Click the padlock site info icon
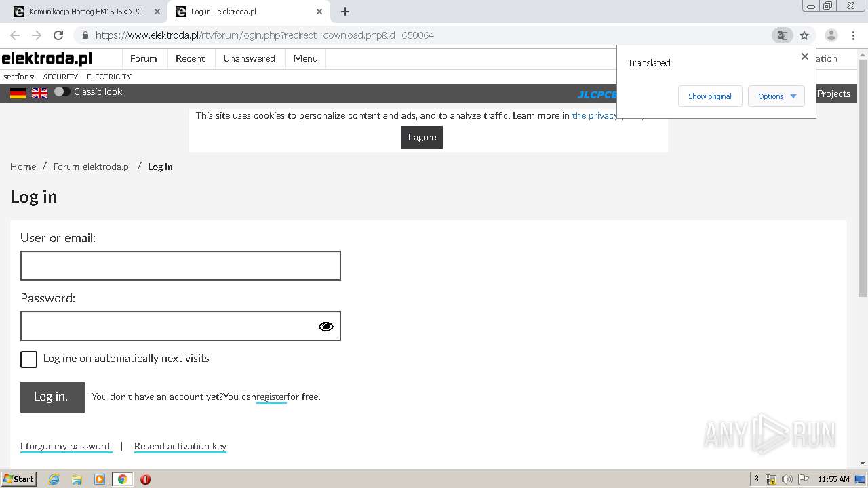This screenshot has width=868, height=488. (x=85, y=35)
